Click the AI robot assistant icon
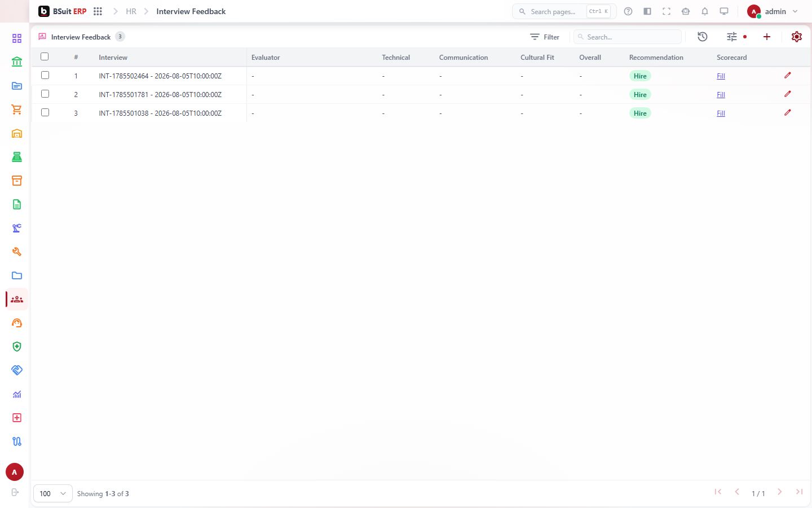812x508 pixels. 686,11
